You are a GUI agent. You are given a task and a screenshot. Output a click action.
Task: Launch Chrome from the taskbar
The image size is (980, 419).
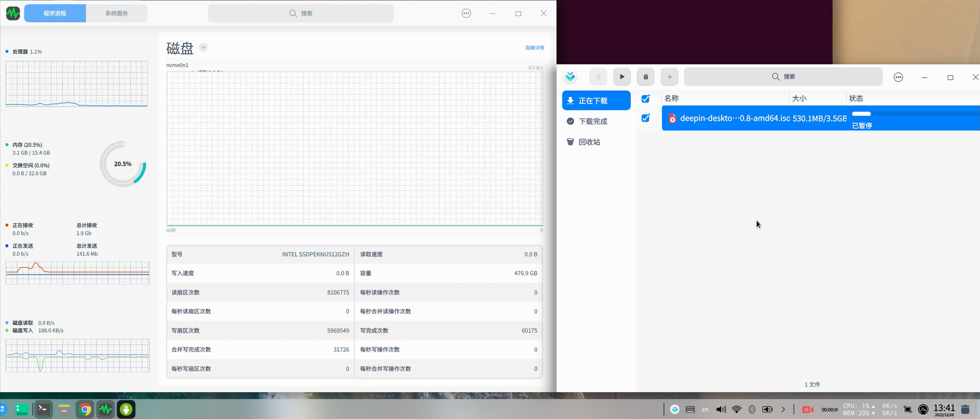85,409
